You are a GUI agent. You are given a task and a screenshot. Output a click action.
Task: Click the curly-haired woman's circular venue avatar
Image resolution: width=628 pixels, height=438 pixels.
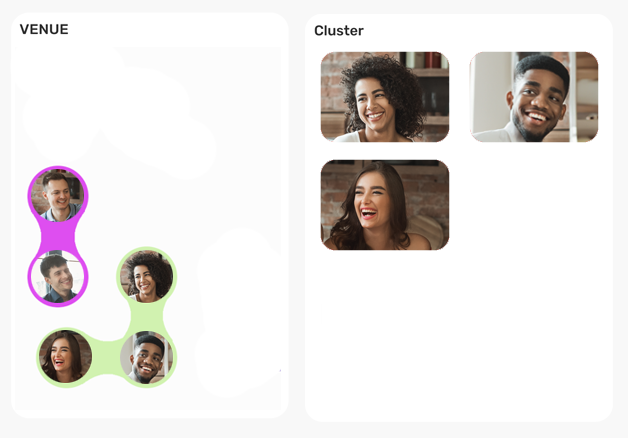tap(147, 276)
